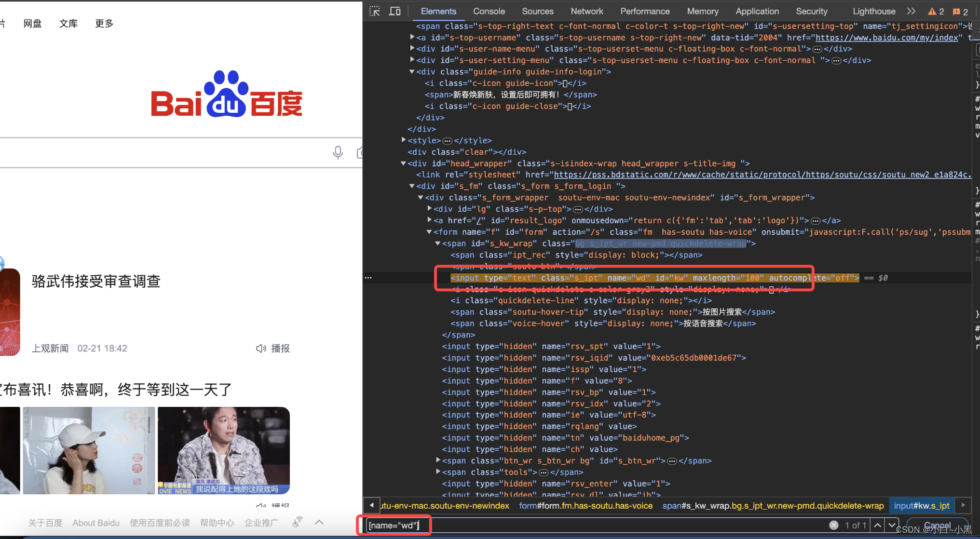Collapse the form element node
980x539 pixels.
[429, 232]
